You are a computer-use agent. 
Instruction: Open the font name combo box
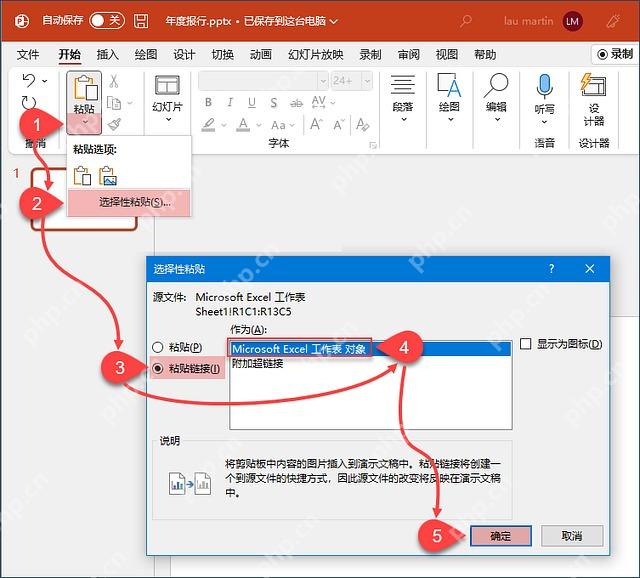pyautogui.click(x=263, y=81)
